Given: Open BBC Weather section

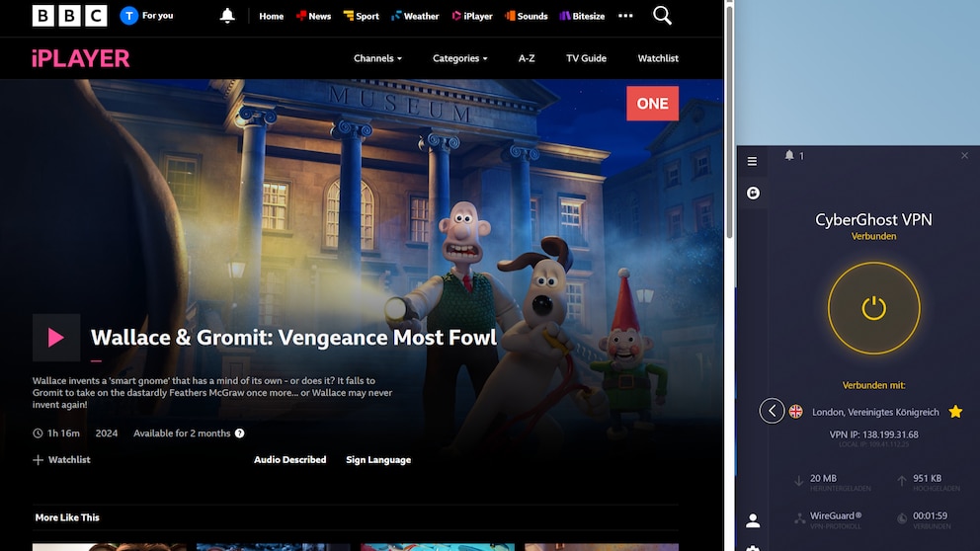Looking at the screenshot, I should [x=415, y=16].
